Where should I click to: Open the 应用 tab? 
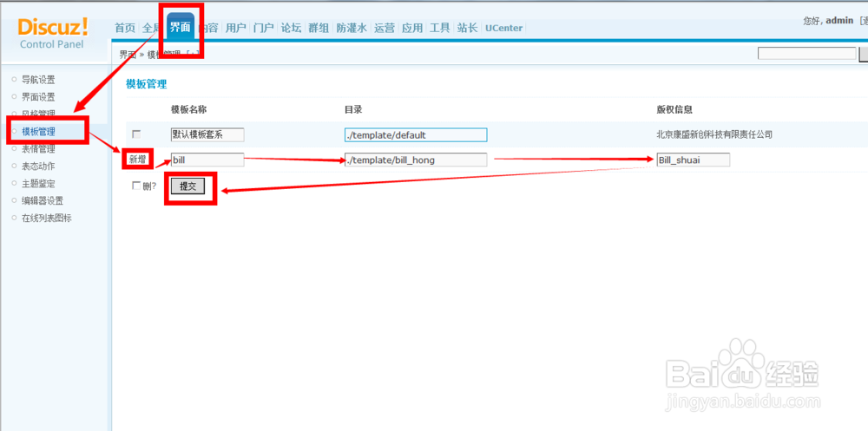(x=411, y=28)
